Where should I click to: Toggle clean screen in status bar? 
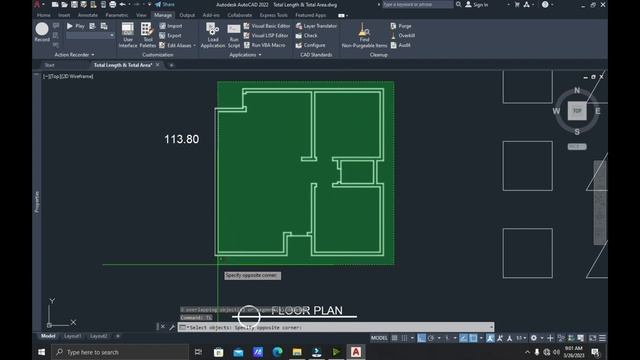click(x=592, y=338)
